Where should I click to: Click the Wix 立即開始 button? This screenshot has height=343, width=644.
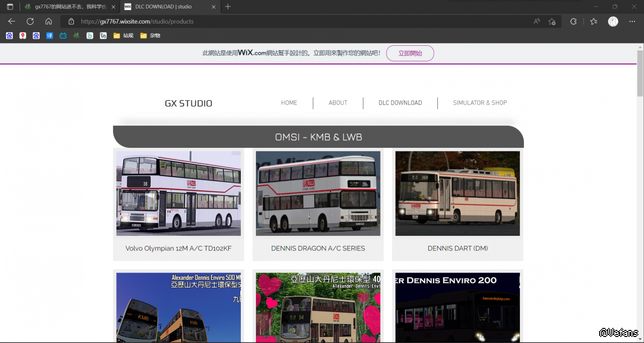[x=410, y=53]
